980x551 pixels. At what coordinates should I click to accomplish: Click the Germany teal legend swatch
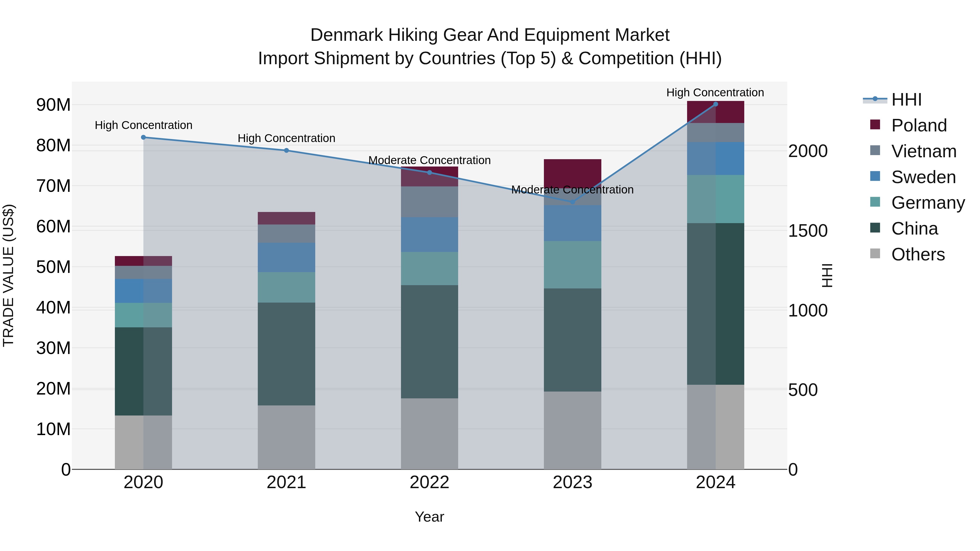click(875, 202)
